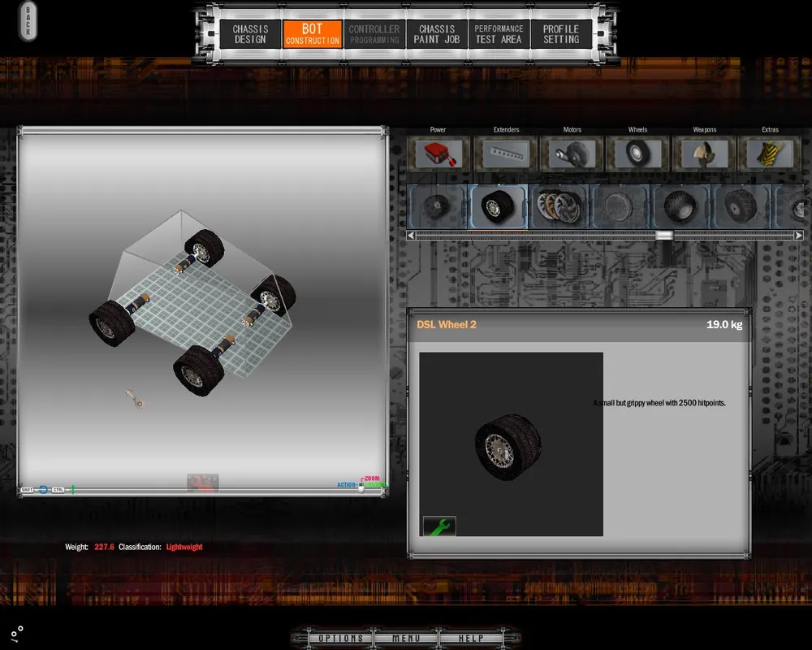Open the Options button at bottom

click(340, 639)
